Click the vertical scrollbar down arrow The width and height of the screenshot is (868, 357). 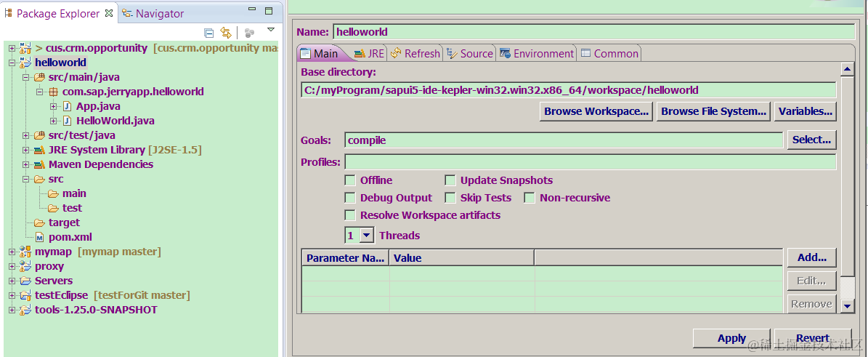click(x=847, y=305)
